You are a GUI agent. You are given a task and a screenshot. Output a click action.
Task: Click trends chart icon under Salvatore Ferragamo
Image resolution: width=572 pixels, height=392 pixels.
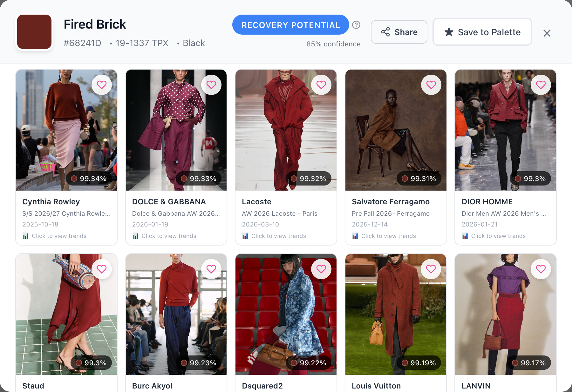pos(355,236)
